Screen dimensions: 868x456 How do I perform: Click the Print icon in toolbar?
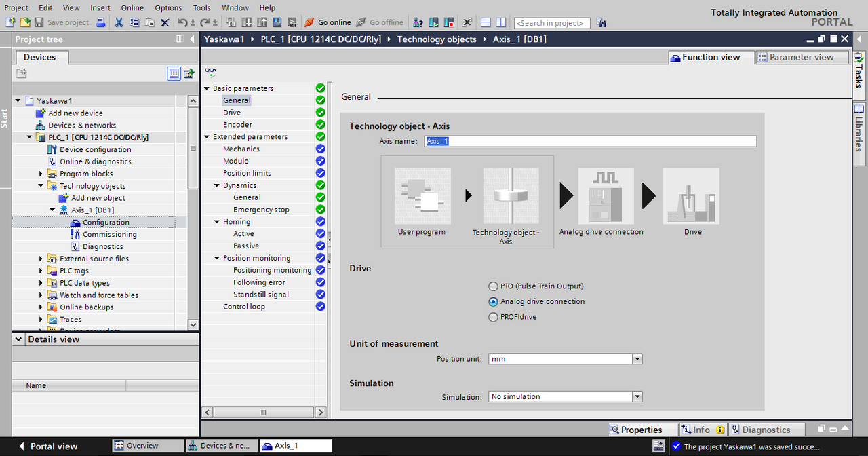[100, 22]
